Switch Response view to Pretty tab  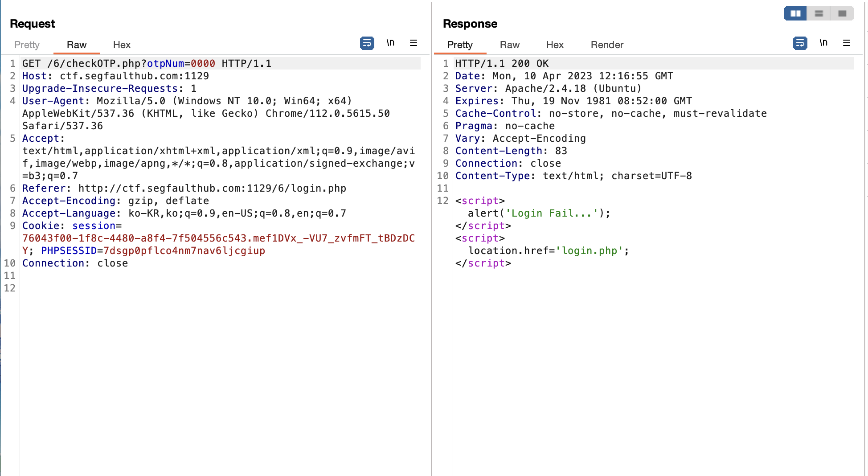[x=460, y=45]
